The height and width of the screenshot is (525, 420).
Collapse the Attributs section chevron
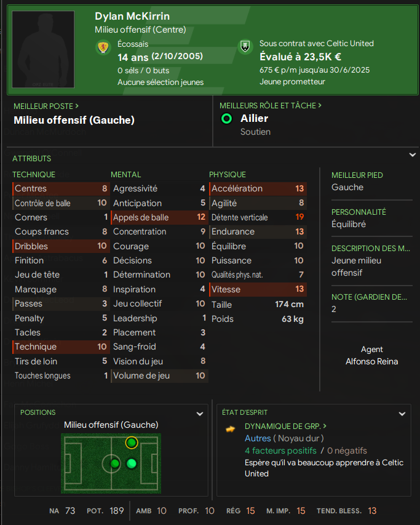pos(412,156)
